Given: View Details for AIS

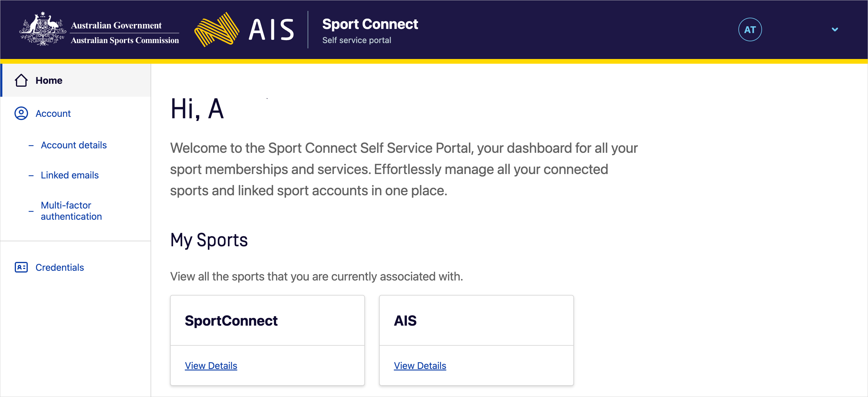Looking at the screenshot, I should [420, 366].
